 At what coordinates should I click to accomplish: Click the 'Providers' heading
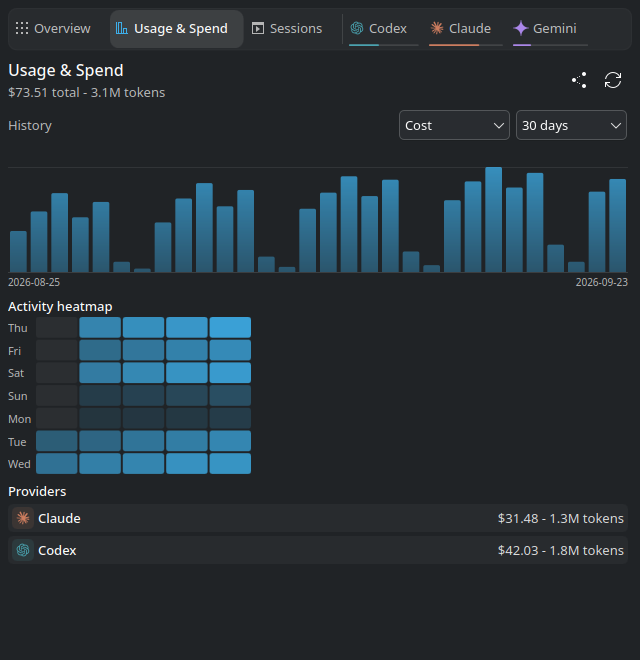tap(37, 491)
